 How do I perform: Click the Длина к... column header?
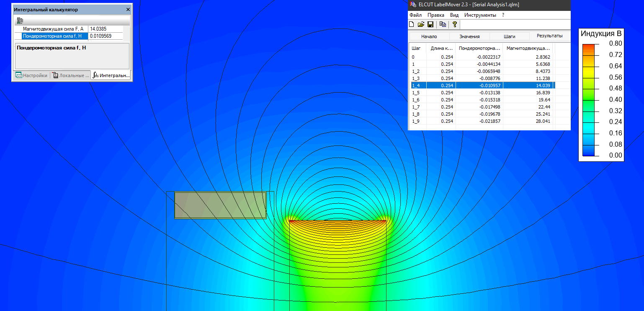(441, 48)
